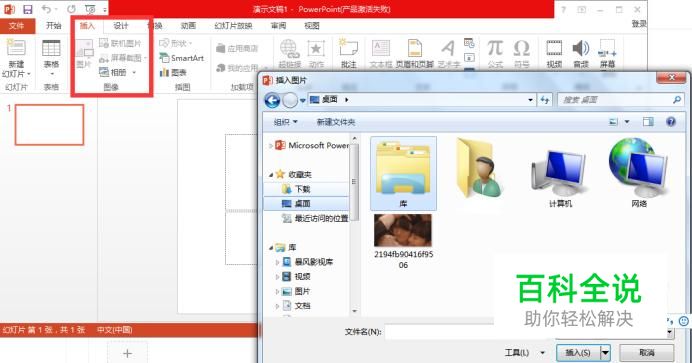Click the action star icon in ribbon
Image resolution: width=692 pixels, height=363 pixels.
(316, 49)
